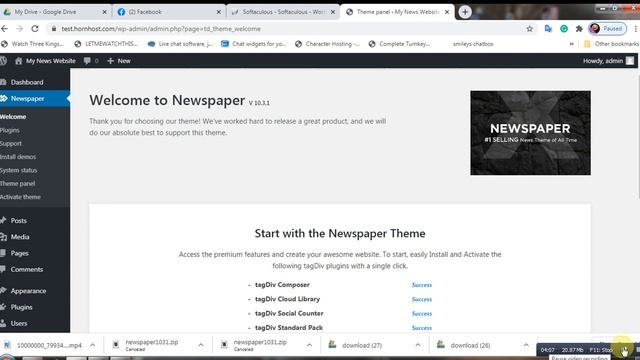Close the Softaculous tab
The width and height of the screenshot is (640, 360).
click(x=333, y=12)
